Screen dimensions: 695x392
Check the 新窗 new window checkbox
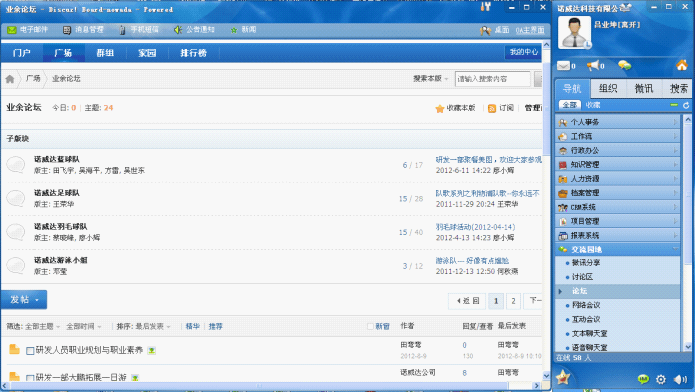(x=370, y=326)
